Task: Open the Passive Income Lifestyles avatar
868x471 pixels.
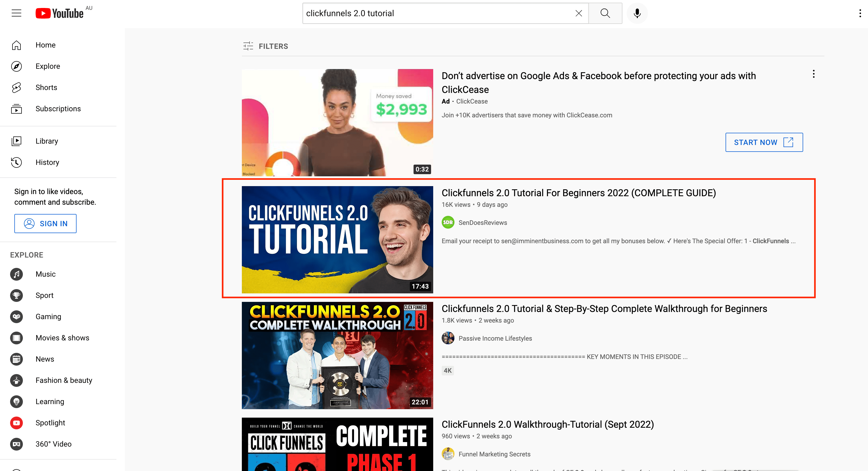Action: [448, 338]
